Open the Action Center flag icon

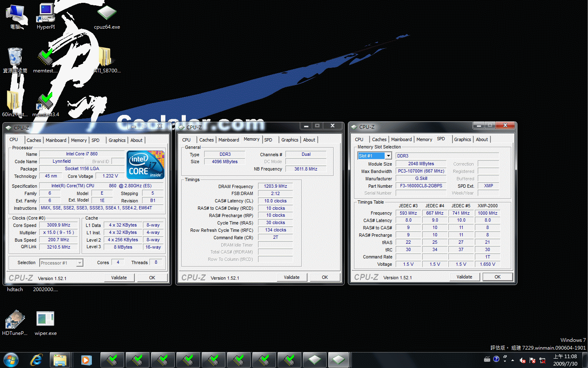pyautogui.click(x=532, y=360)
